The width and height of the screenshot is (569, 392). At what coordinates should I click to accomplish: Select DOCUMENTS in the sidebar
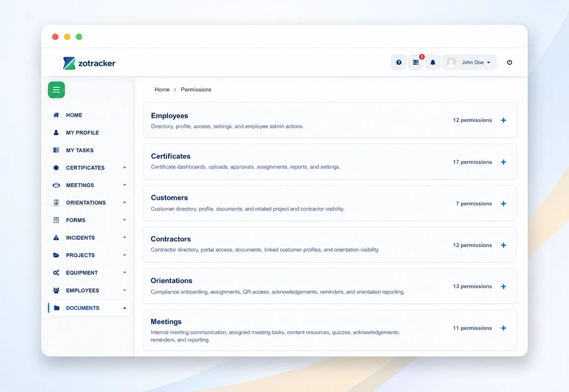(82, 308)
